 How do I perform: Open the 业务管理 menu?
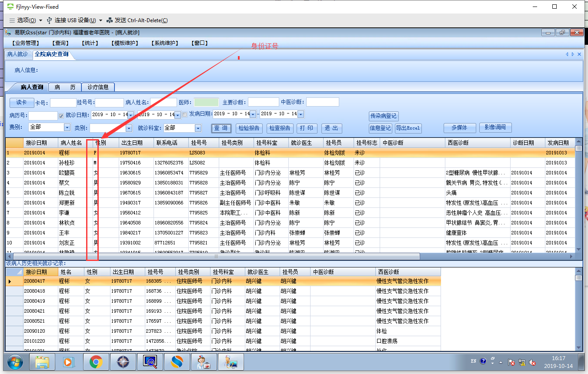pyautogui.click(x=26, y=43)
